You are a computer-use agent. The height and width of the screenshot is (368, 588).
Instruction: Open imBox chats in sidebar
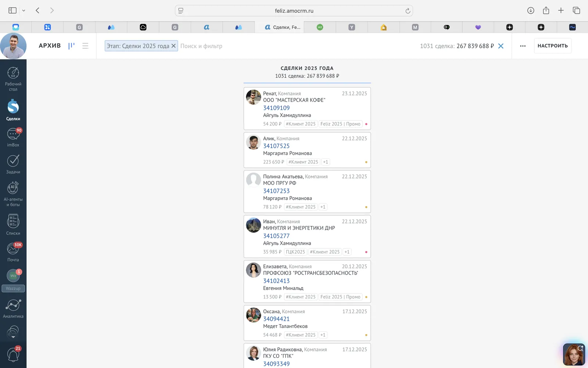click(13, 137)
